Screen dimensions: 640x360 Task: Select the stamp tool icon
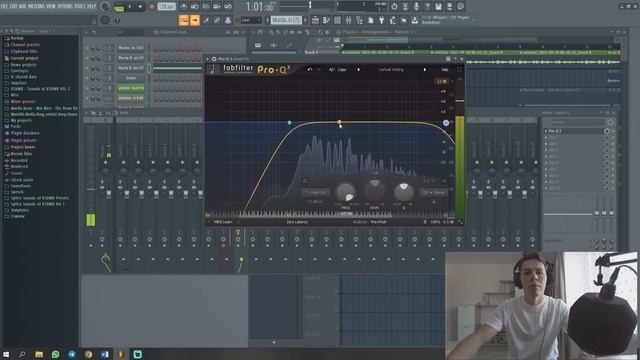tap(228, 20)
